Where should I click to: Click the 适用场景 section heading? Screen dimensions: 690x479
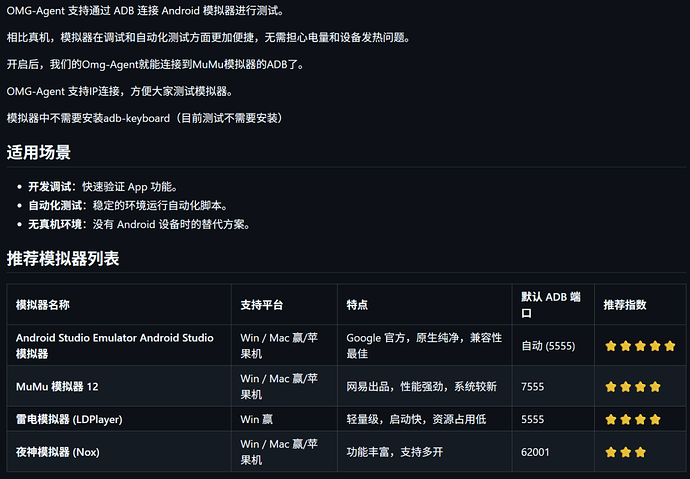pos(39,153)
